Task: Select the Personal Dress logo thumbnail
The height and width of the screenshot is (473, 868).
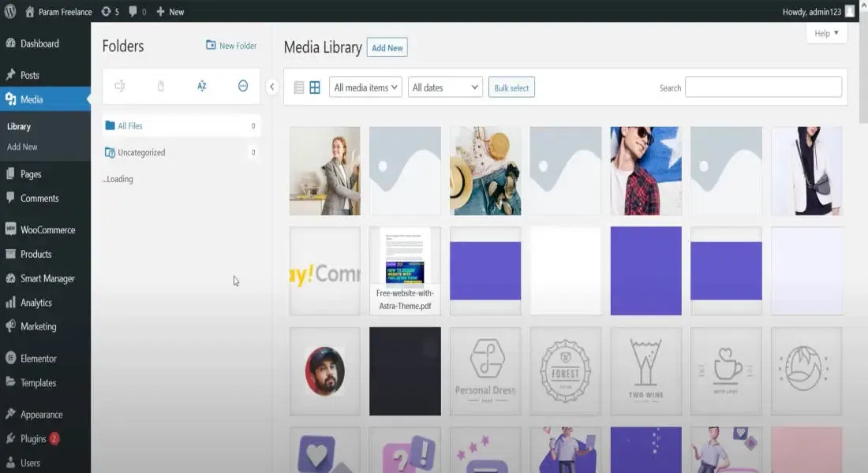Action: point(485,371)
